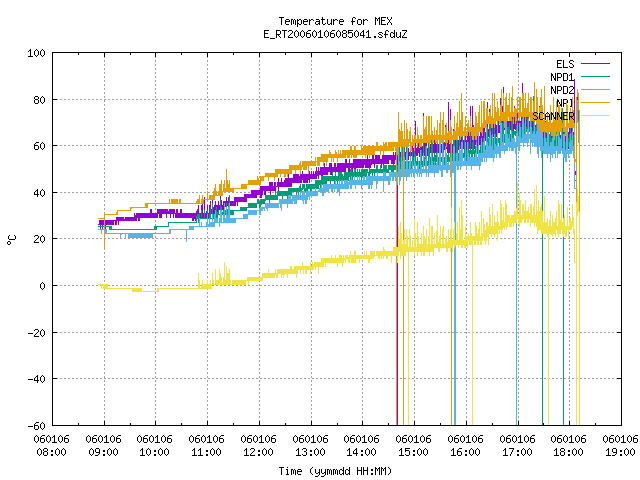Click the y-axis value -20
This screenshot has height=480, width=640.
pyautogui.click(x=36, y=333)
